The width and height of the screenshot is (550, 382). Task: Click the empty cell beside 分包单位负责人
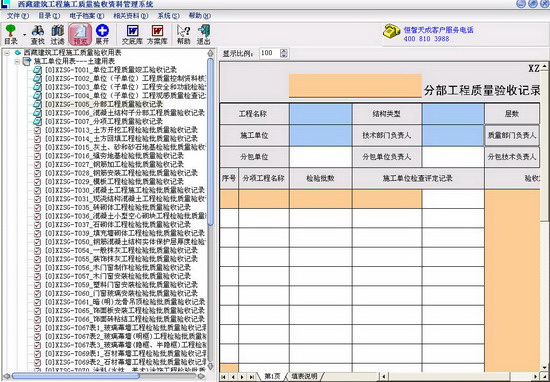point(453,157)
